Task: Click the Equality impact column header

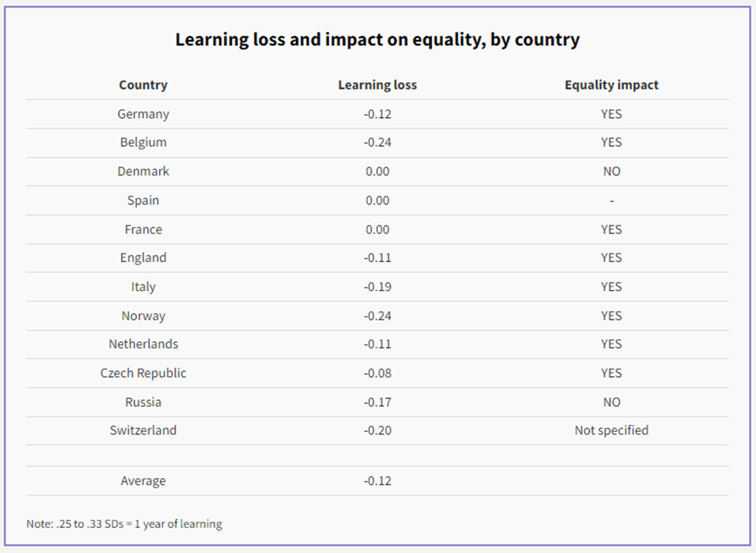Action: tap(611, 85)
